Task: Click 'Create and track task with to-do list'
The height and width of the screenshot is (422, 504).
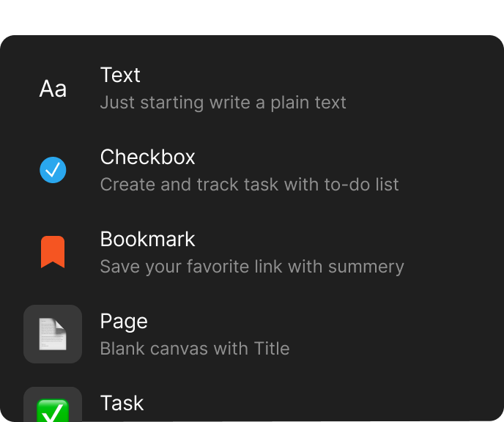Action: 249,184
